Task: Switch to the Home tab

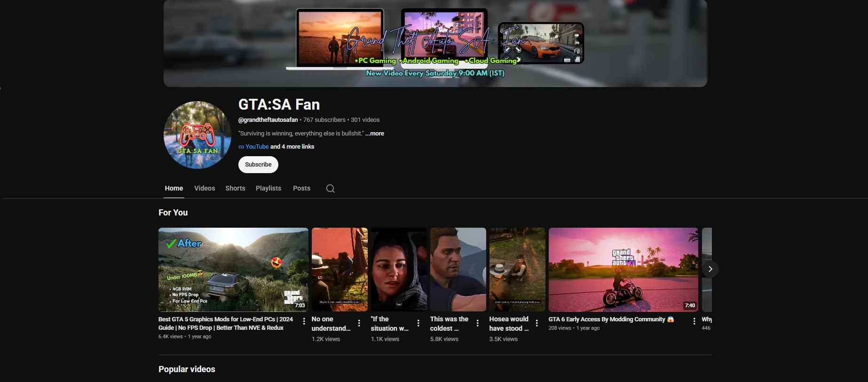Action: [x=174, y=188]
